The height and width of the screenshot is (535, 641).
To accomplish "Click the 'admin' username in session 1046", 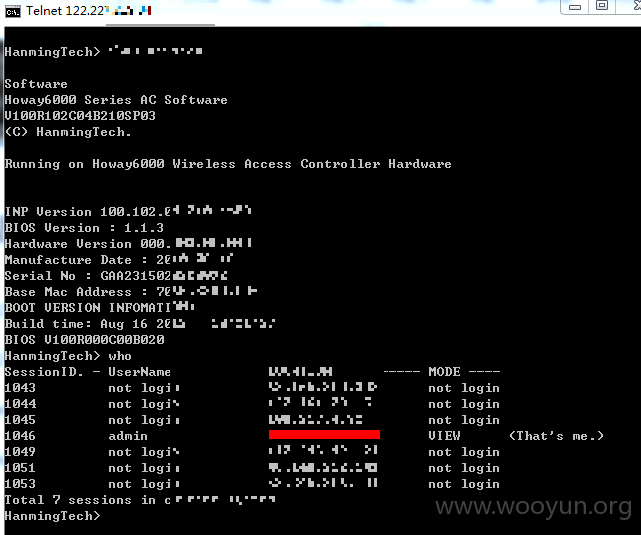I will coord(128,436).
